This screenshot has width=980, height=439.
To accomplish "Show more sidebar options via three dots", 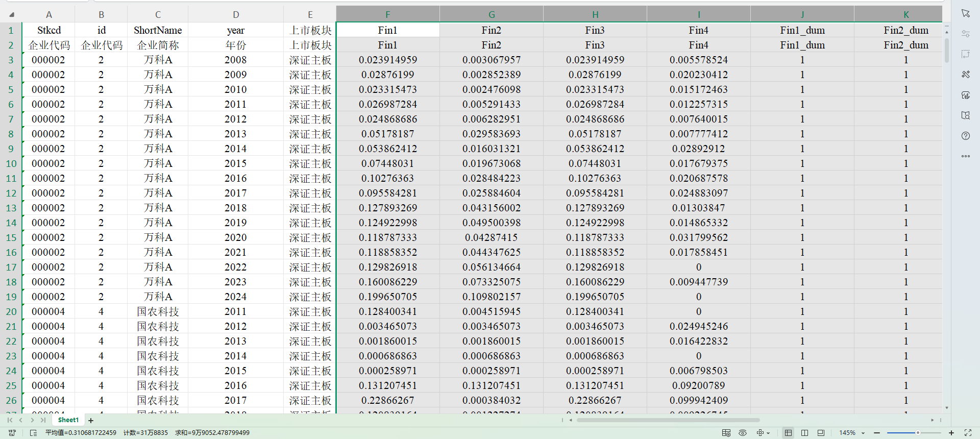I will pyautogui.click(x=965, y=156).
